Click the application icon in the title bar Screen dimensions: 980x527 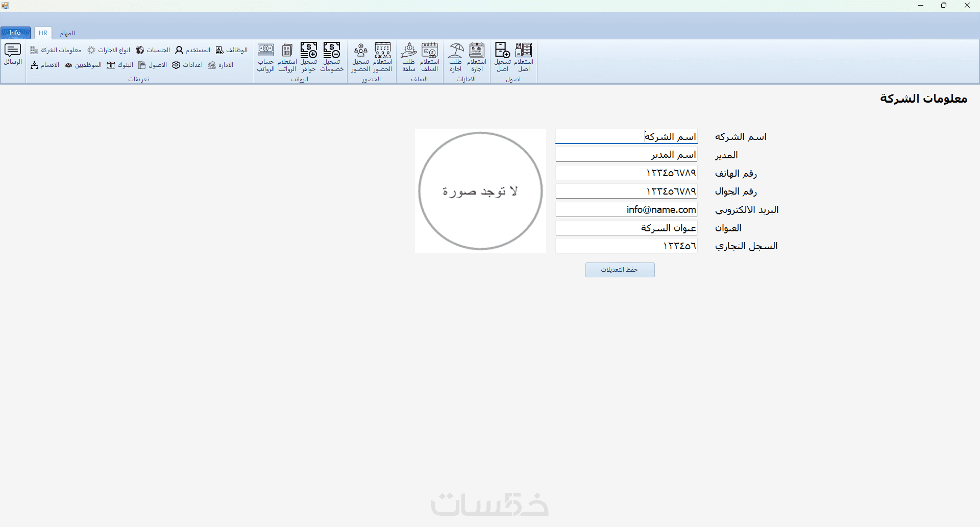[5, 6]
